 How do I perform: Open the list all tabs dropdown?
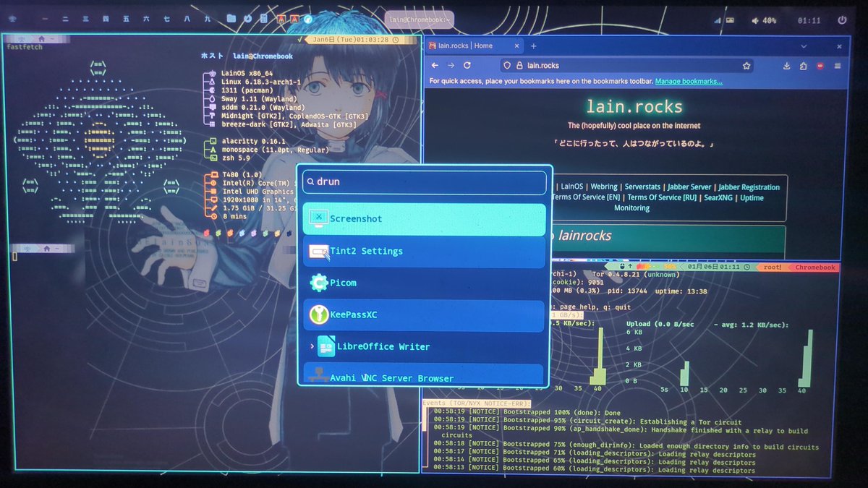[x=803, y=46]
